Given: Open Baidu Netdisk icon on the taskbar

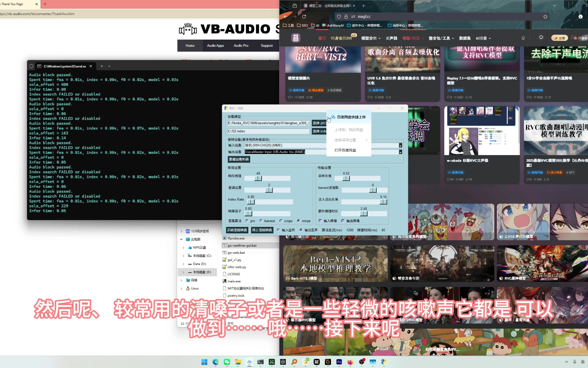Looking at the screenshot, I should (x=249, y=362).
